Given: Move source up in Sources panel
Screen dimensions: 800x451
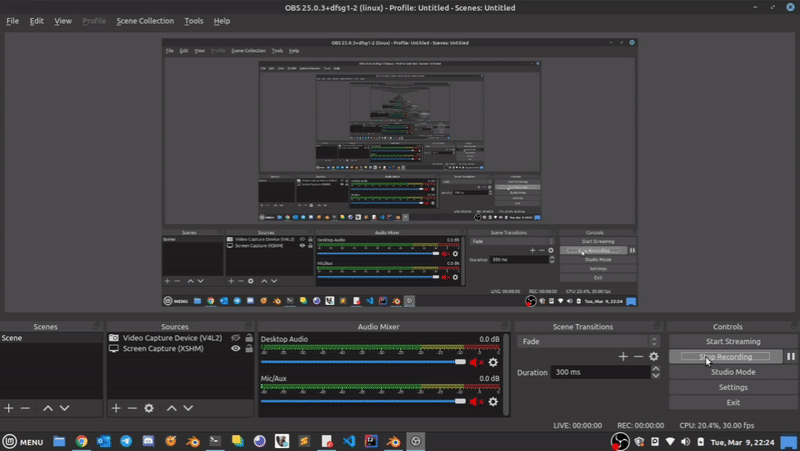Looking at the screenshot, I should pyautogui.click(x=171, y=408).
